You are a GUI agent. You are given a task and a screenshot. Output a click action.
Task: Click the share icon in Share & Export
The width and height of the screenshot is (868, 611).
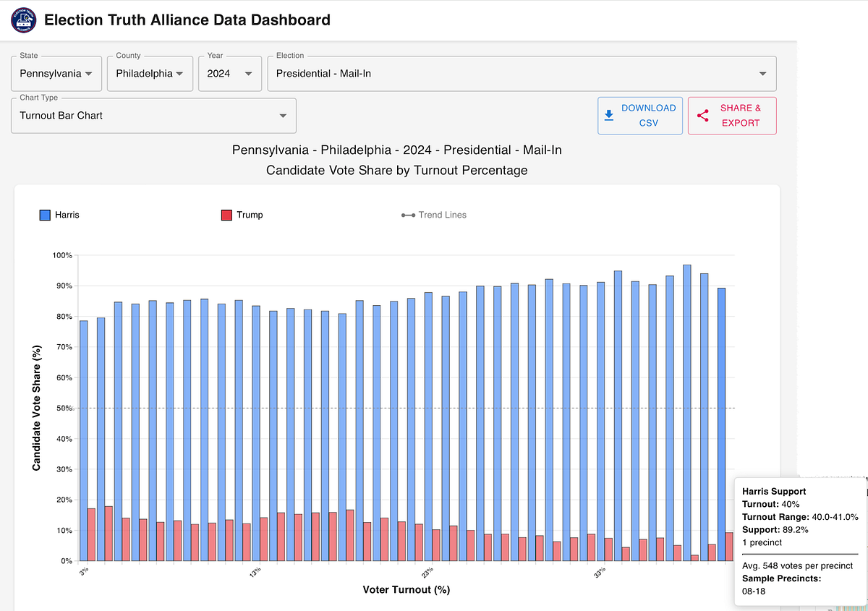[x=702, y=115]
